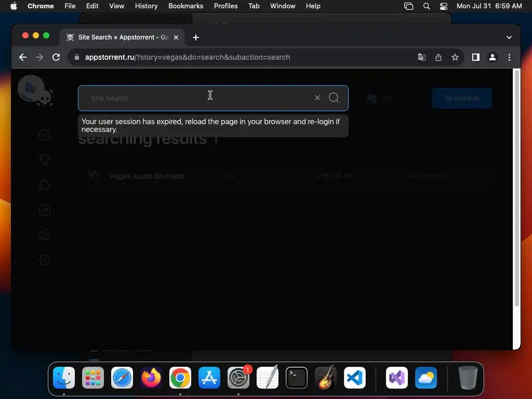Click Stage Manager icon in menu bar
Viewport: 532px width, 399px height.
tap(408, 6)
